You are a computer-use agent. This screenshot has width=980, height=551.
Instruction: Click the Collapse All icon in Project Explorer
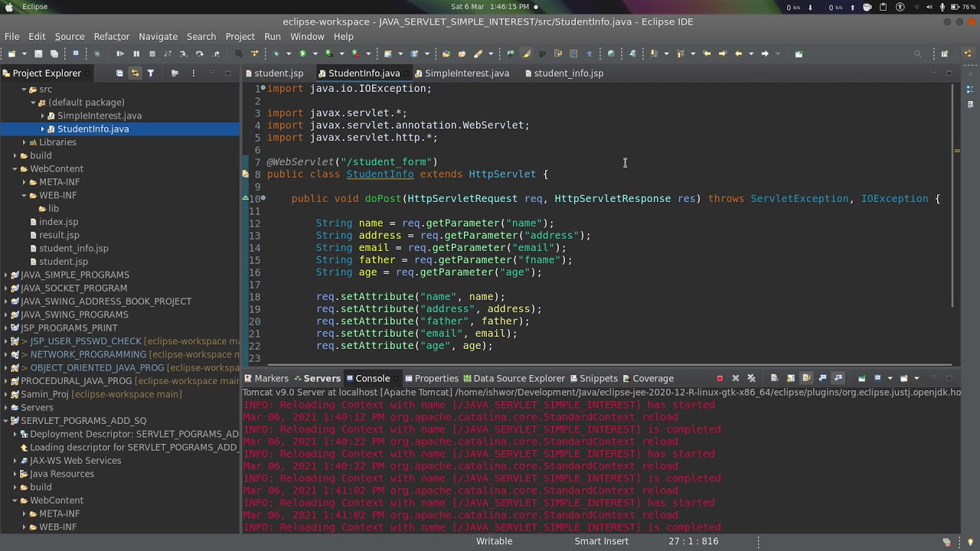point(119,73)
